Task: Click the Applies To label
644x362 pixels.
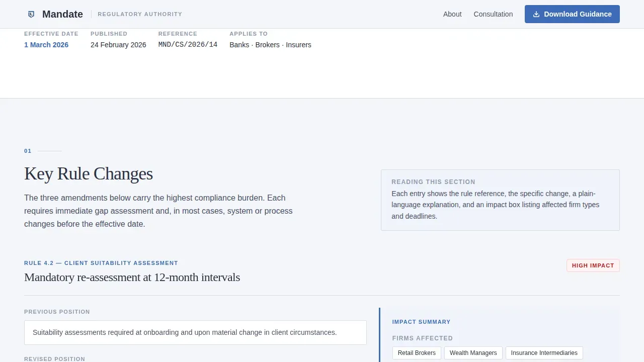Action: [x=249, y=34]
